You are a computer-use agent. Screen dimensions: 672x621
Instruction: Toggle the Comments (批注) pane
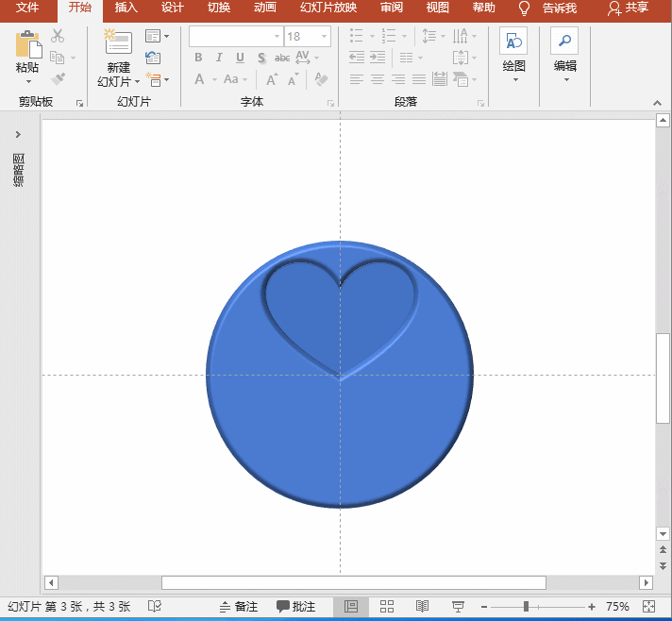point(295,607)
